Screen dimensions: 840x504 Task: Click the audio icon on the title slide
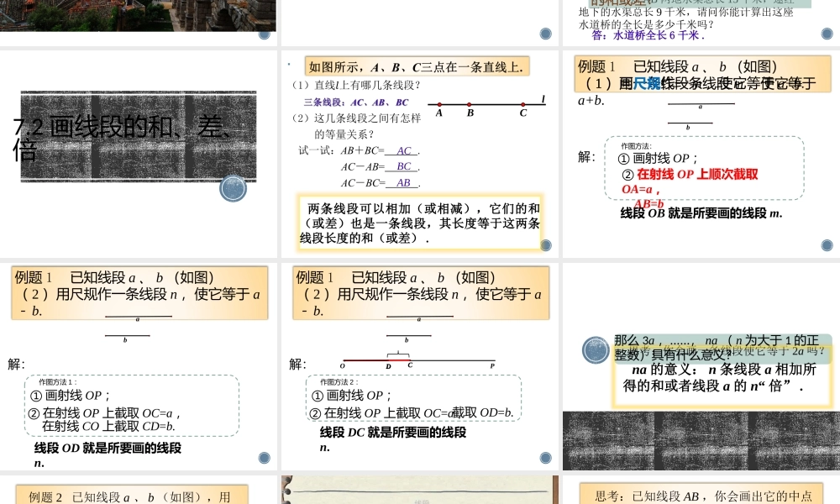tap(233, 188)
